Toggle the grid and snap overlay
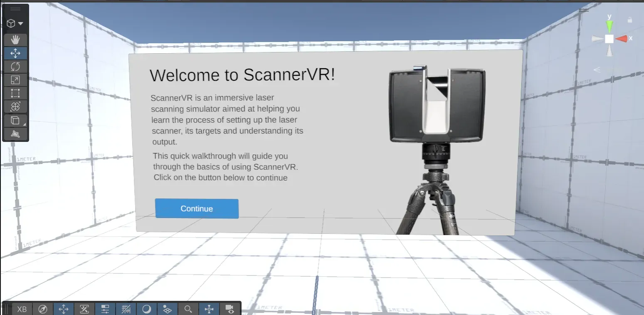Viewport: 644px width, 315px height. [x=126, y=309]
